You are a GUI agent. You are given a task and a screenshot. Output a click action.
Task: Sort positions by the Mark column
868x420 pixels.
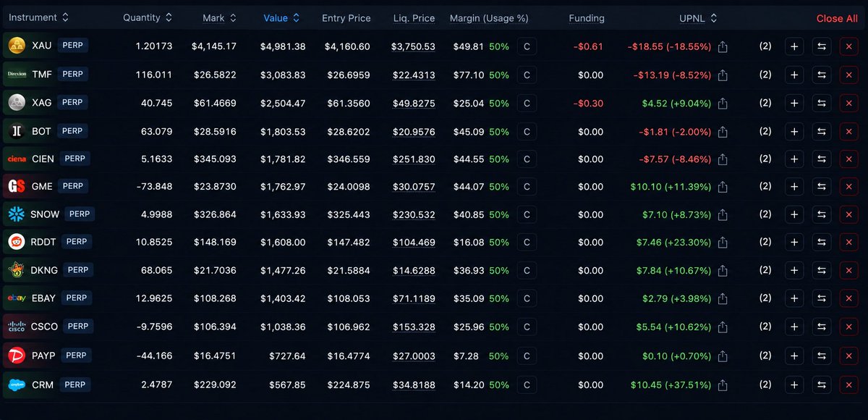pyautogui.click(x=219, y=17)
